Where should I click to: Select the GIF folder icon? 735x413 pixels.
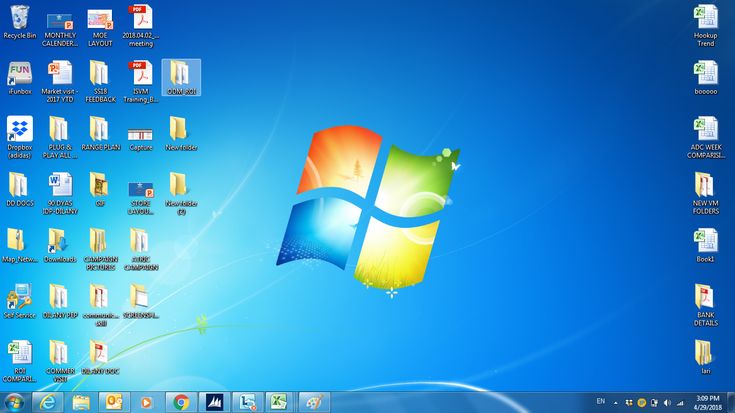point(100,189)
